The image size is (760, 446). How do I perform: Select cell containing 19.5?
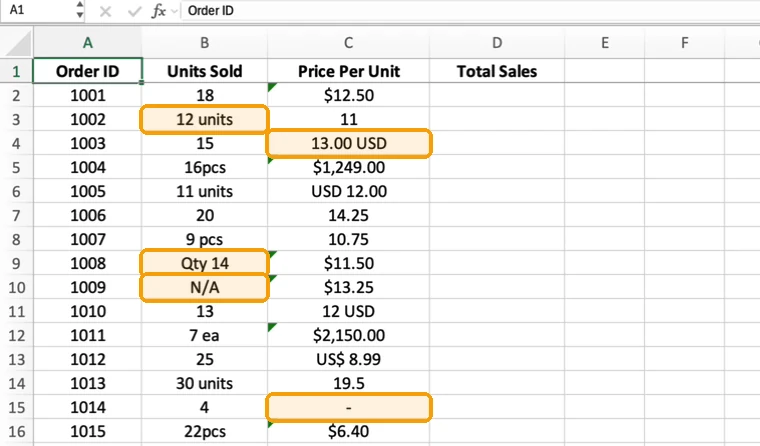(x=348, y=383)
